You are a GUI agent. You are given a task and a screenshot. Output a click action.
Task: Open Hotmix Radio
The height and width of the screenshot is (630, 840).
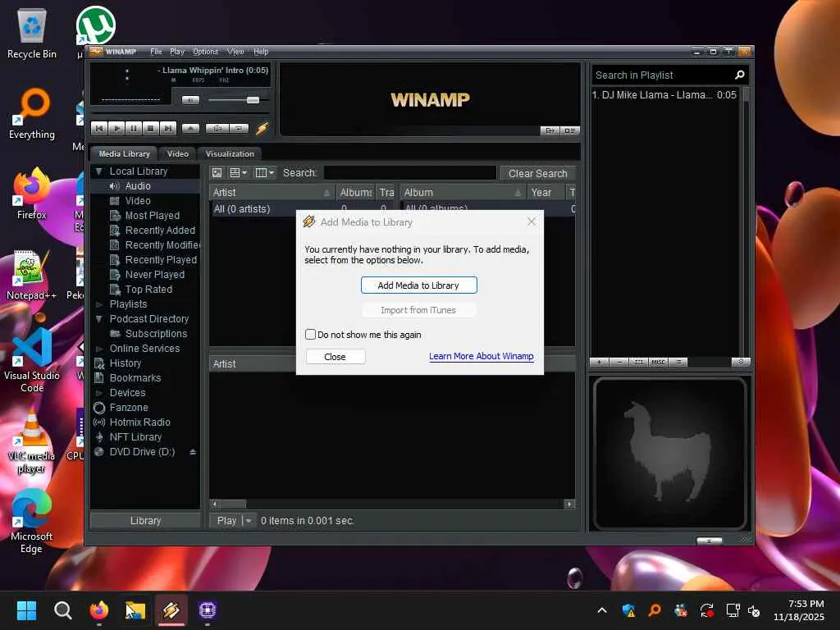[139, 422]
